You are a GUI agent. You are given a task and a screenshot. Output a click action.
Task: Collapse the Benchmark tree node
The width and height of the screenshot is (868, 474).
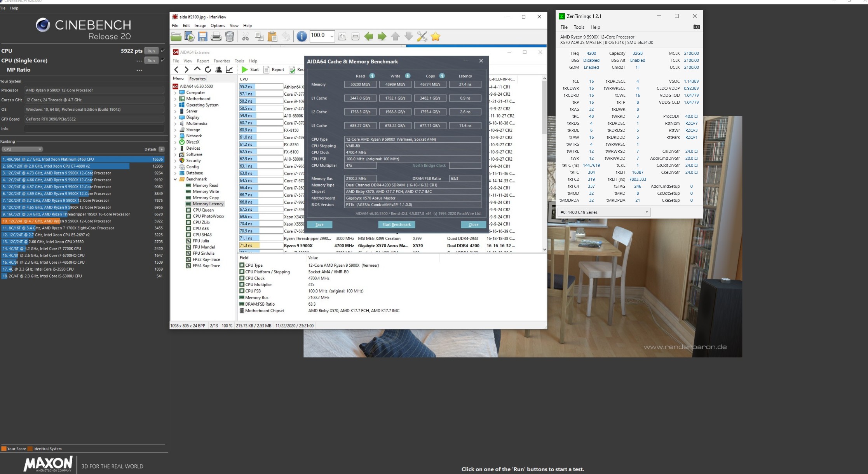click(175, 179)
